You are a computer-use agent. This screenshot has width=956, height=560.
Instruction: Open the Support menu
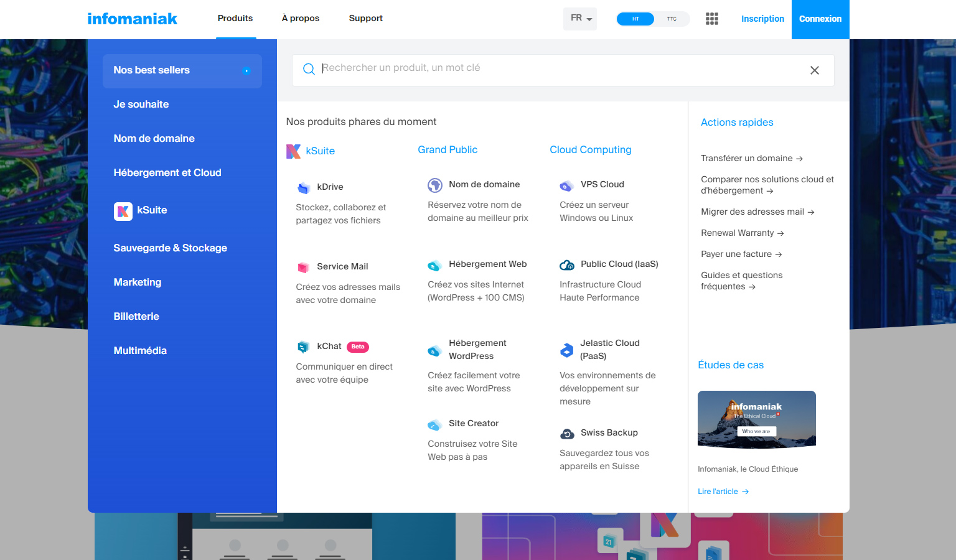point(365,19)
